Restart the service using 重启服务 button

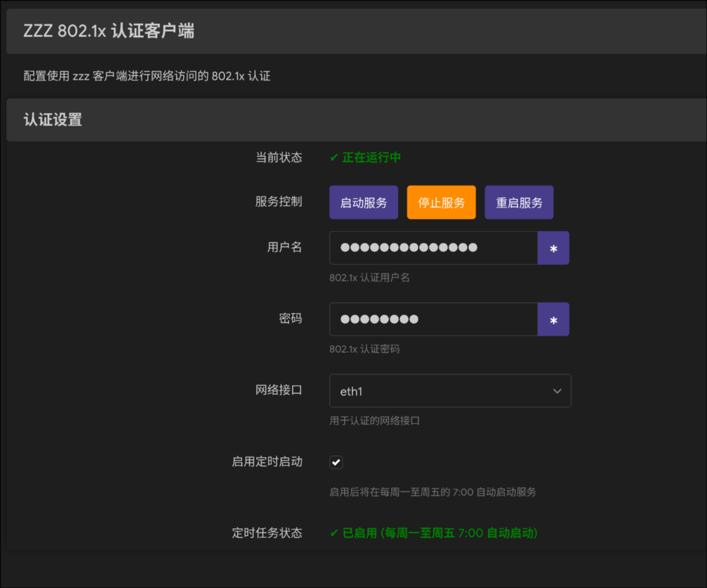coord(519,203)
